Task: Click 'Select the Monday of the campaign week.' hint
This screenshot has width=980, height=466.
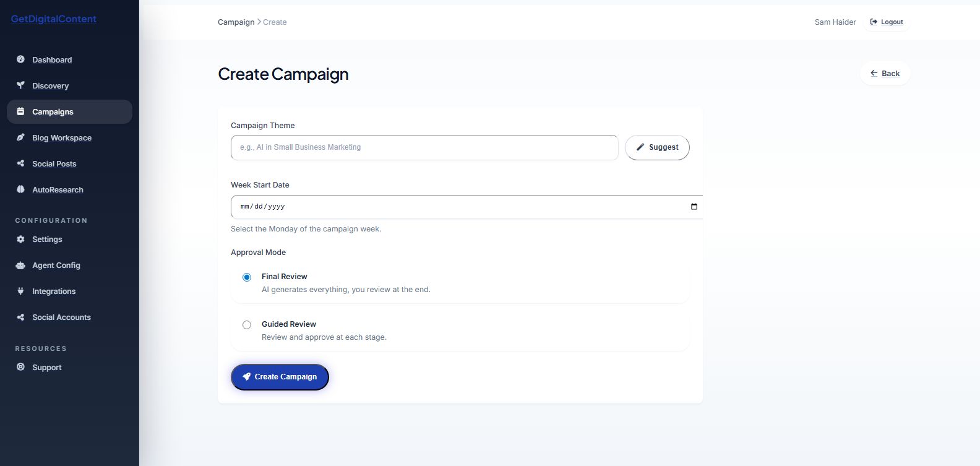Action: pyautogui.click(x=306, y=229)
